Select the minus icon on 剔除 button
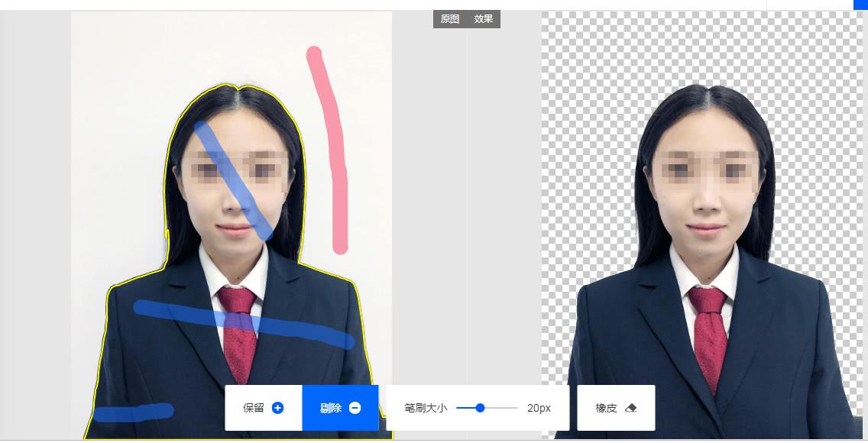The height and width of the screenshot is (443, 868). tap(356, 407)
